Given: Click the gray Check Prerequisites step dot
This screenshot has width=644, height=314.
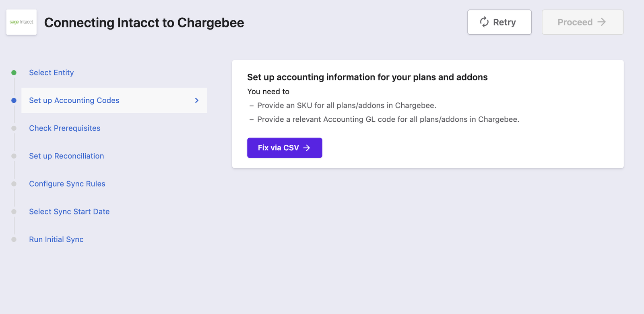Looking at the screenshot, I should (x=14, y=128).
